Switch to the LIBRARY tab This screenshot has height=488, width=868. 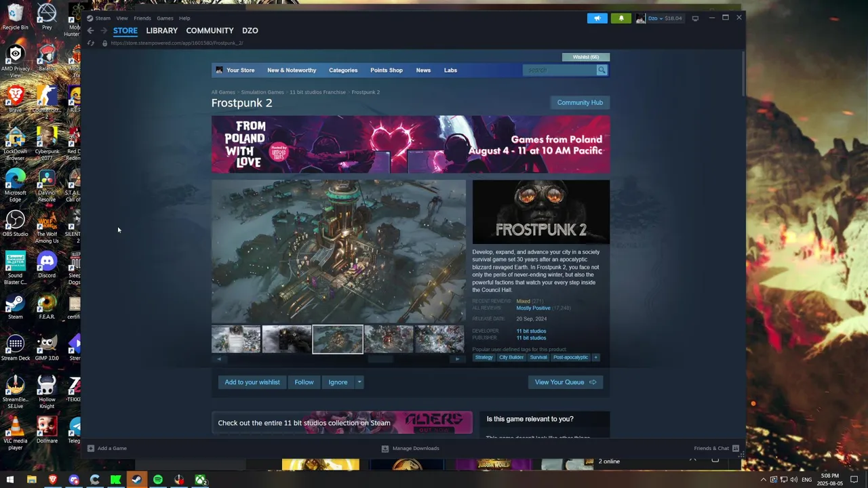(x=162, y=30)
